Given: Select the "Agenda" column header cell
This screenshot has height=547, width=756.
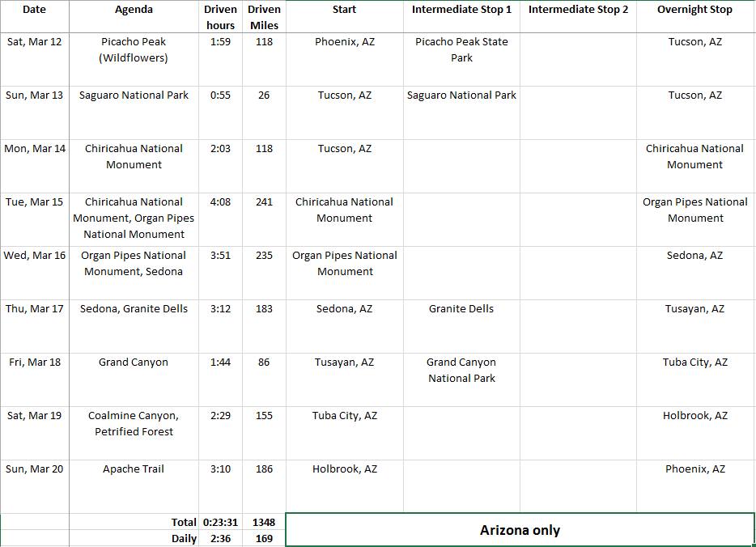Looking at the screenshot, I should [134, 11].
